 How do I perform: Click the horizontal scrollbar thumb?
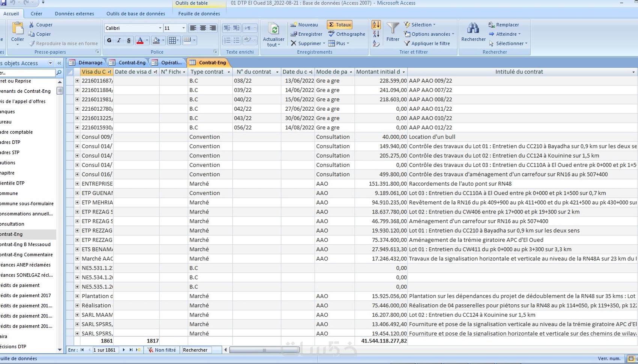pyautogui.click(x=265, y=350)
